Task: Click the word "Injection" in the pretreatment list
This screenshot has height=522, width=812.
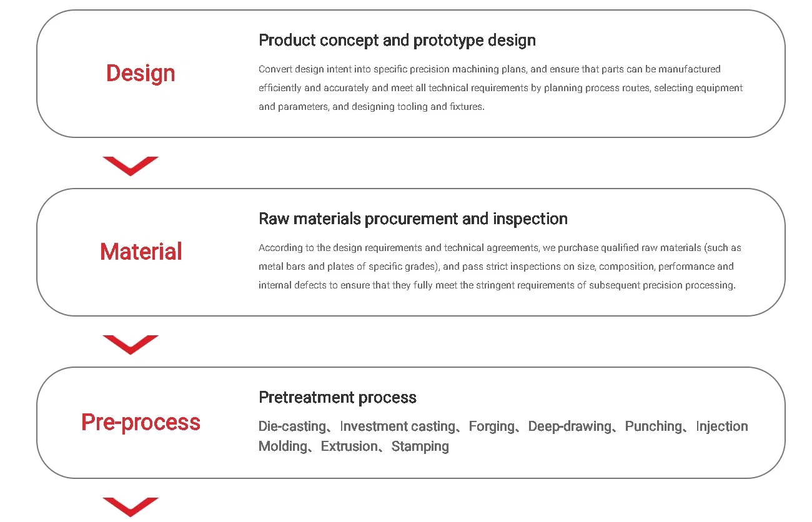Action: click(x=721, y=426)
